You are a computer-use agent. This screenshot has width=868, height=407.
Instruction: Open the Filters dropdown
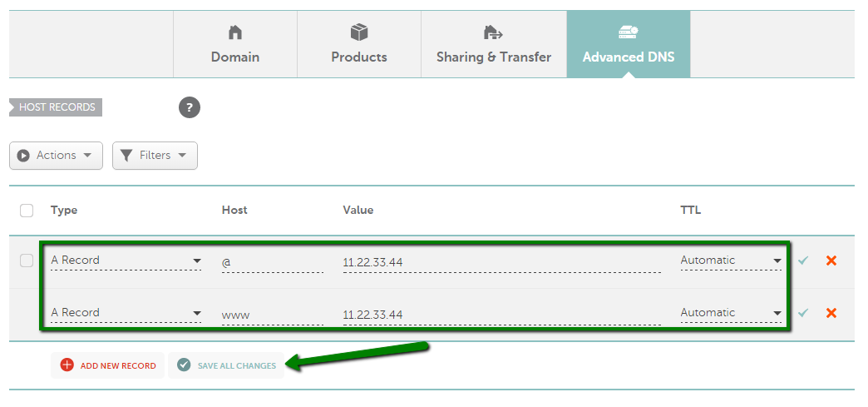coord(155,156)
